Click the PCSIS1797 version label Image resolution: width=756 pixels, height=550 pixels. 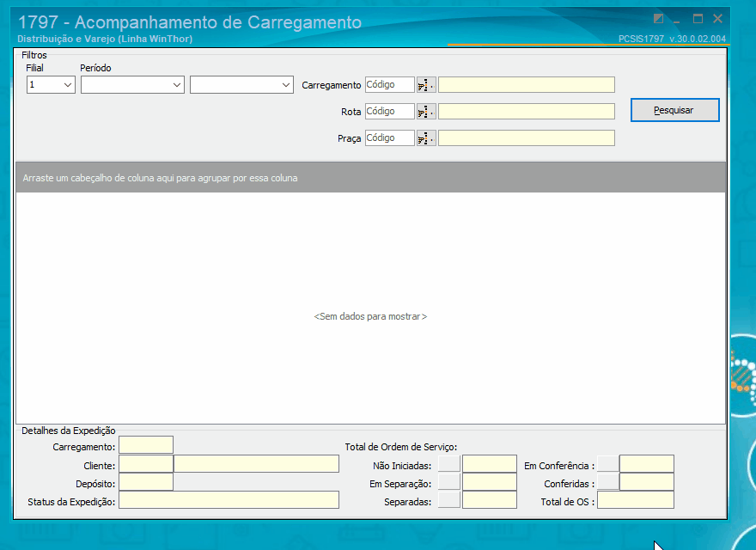[x=672, y=39]
